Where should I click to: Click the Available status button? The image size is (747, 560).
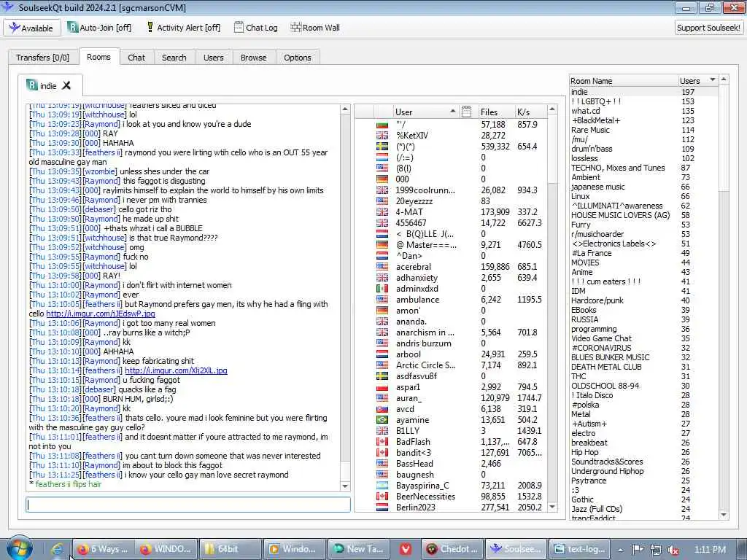pos(32,28)
